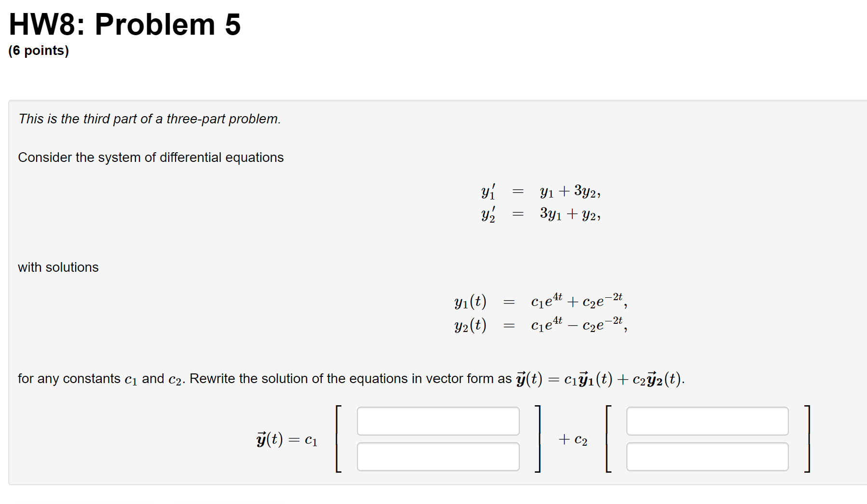
Task: Select the first answer field to begin typing
Action: 437,421
